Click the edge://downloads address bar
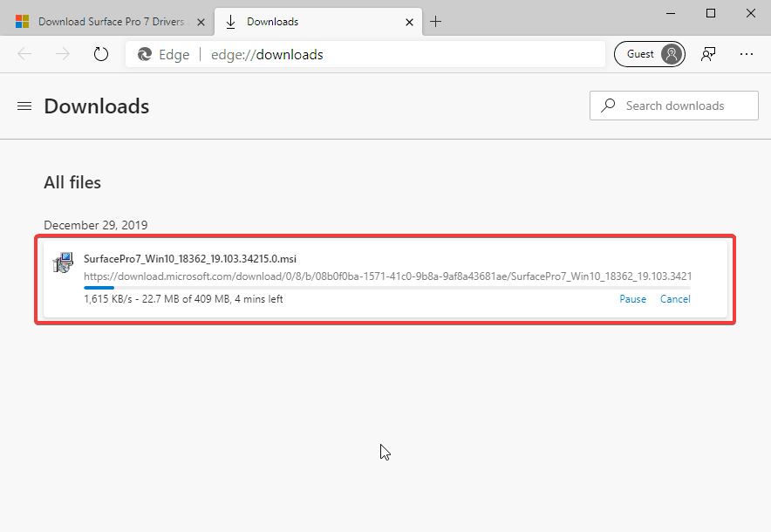Screen dimensions: 771x532 365,54
